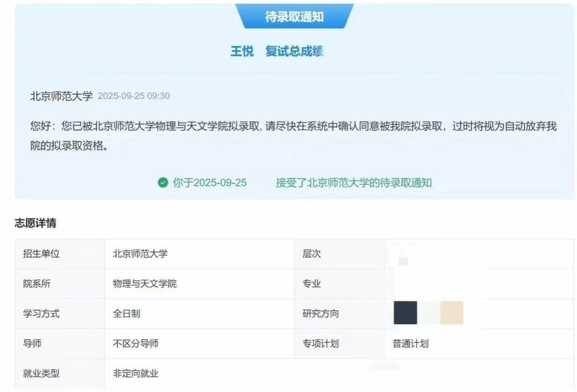Select the 待录取通知 header tab
577x392 pixels.
click(294, 17)
